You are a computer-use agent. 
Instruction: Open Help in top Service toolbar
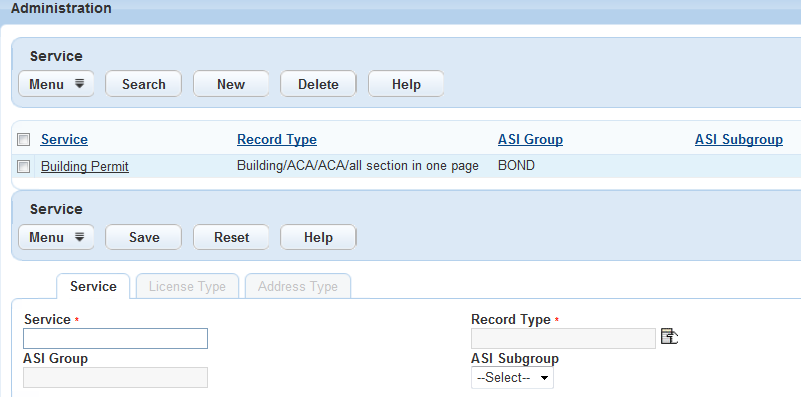pyautogui.click(x=406, y=84)
